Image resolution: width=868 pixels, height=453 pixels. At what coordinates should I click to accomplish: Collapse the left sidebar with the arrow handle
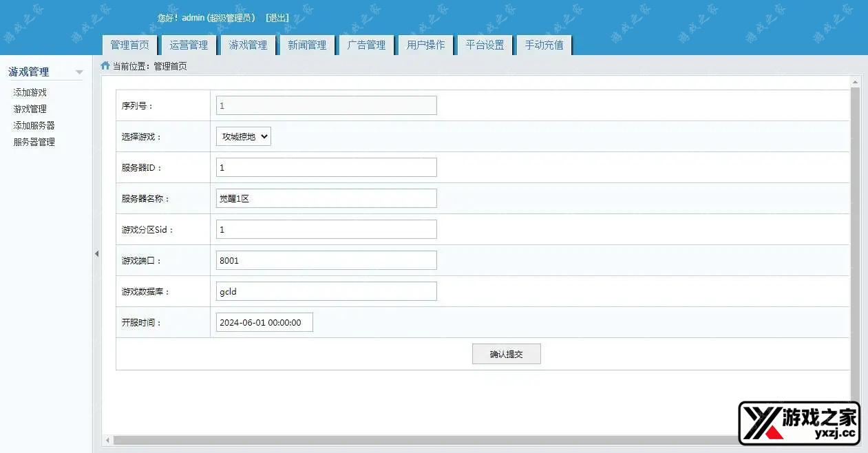pos(96,254)
